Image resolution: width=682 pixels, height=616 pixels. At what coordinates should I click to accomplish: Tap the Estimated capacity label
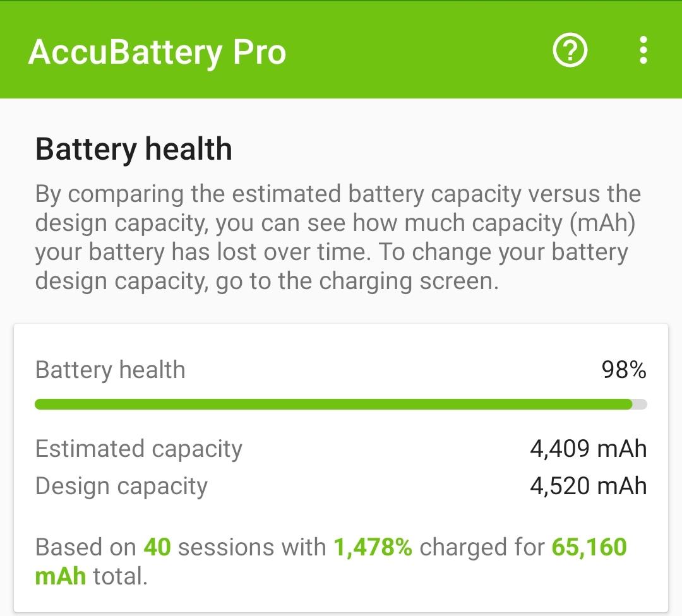pos(139,449)
